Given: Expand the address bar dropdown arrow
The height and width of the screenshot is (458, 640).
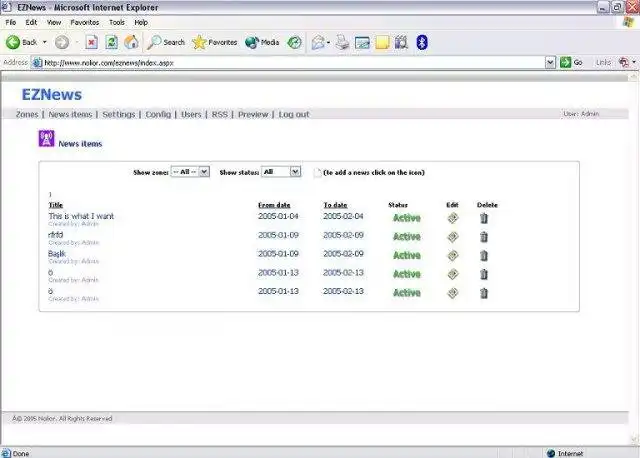Looking at the screenshot, I should [x=550, y=62].
